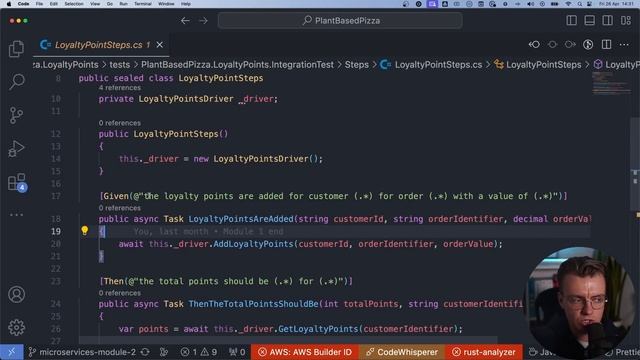
Task: Open the Selection menu
Action: [x=74, y=4]
